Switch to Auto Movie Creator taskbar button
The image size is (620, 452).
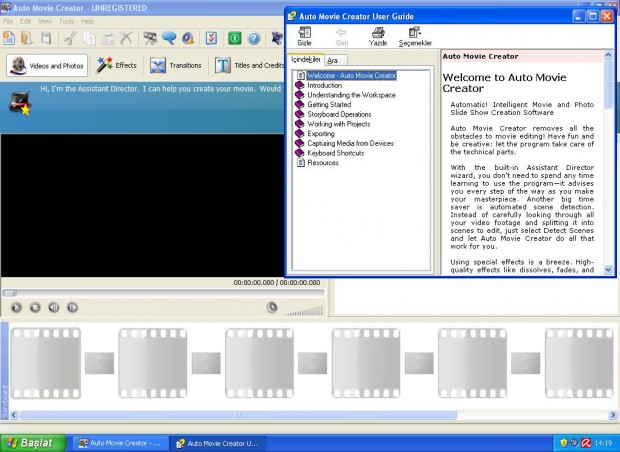[121, 443]
